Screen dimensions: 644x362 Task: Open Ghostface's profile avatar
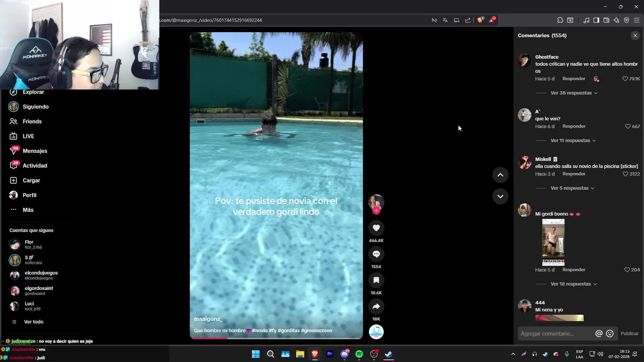coord(524,60)
